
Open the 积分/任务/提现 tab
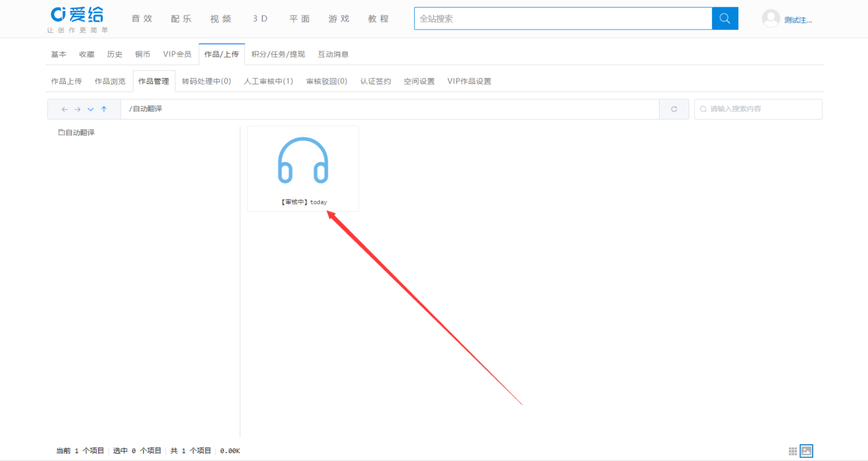click(x=278, y=54)
